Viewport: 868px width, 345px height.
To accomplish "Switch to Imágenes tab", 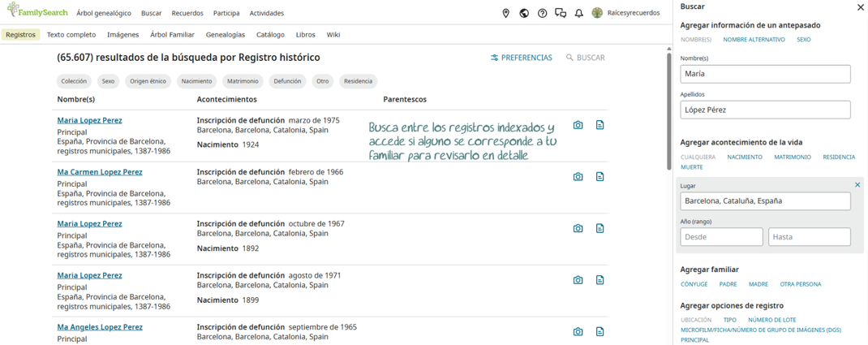I will (122, 34).
